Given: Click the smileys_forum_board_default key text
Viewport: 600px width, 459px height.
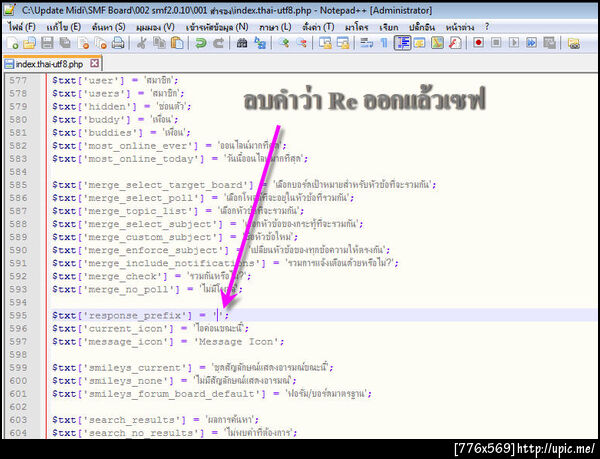Looking at the screenshot, I should (171, 394).
